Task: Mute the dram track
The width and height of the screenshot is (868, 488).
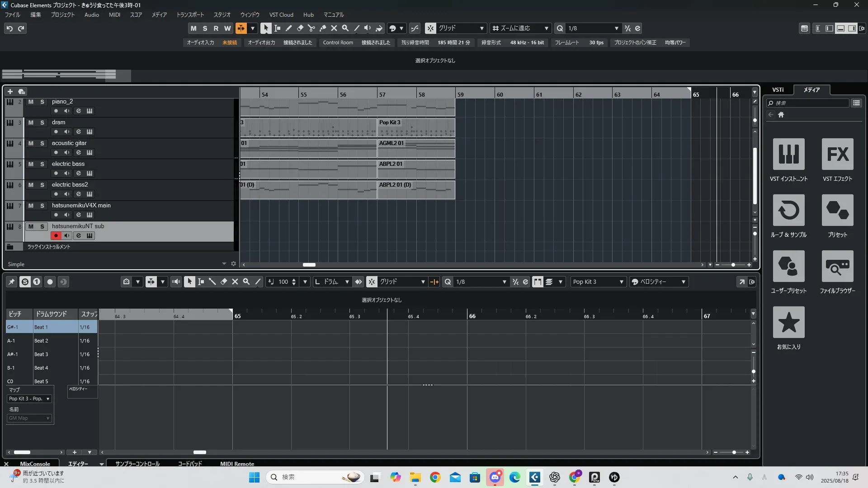Action: point(31,122)
